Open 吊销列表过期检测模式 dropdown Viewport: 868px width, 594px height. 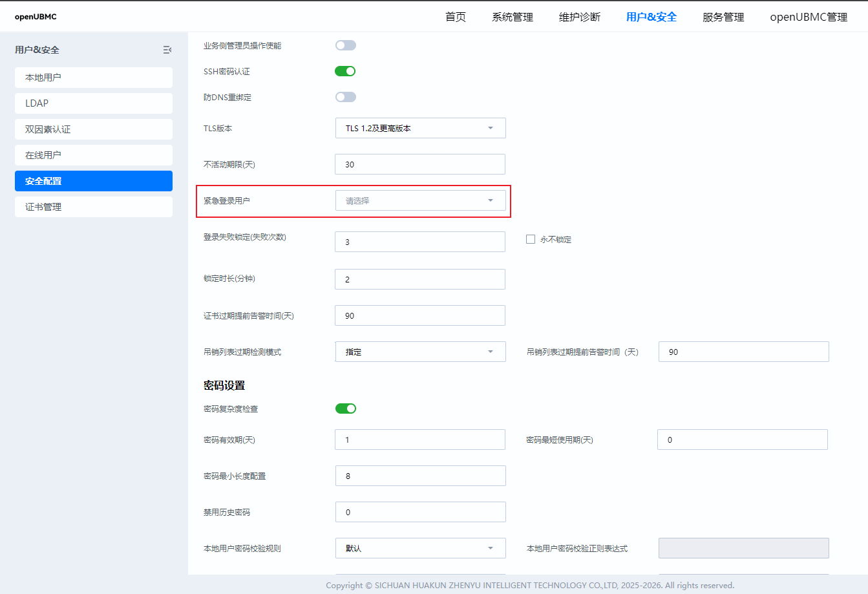(420, 352)
